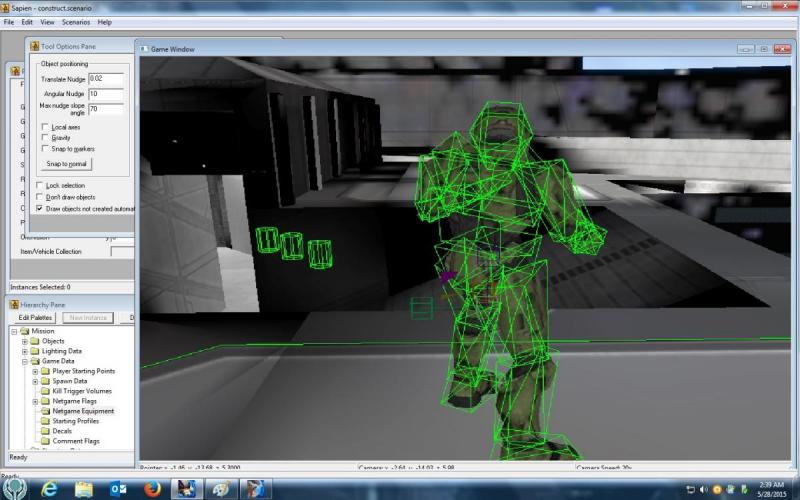Image resolution: width=800 pixels, height=500 pixels.
Task: Click the Translate Nudge input field
Action: point(105,78)
